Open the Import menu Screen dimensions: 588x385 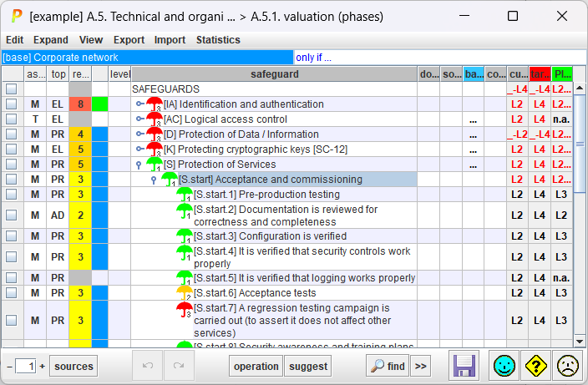click(170, 40)
